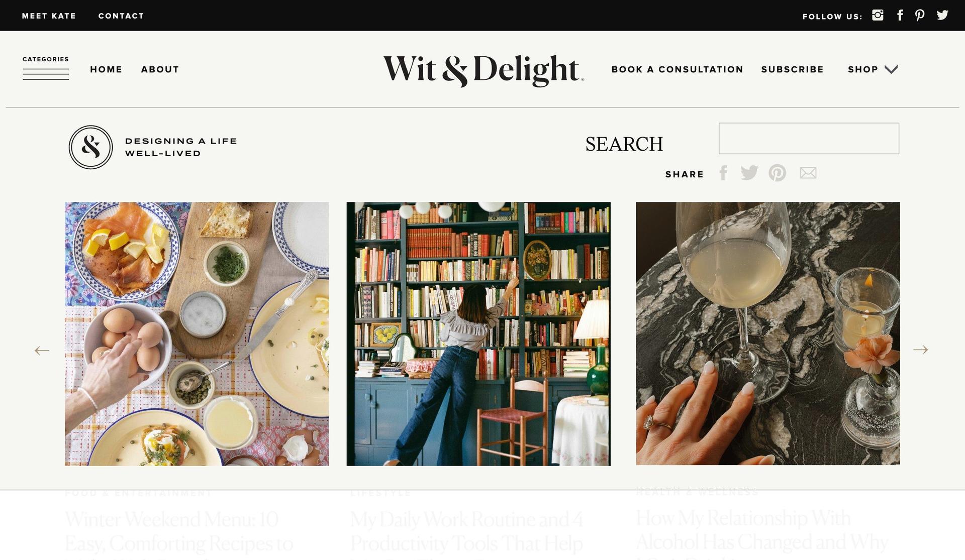The width and height of the screenshot is (965, 560).
Task: Share via Twitter icon
Action: tap(749, 173)
